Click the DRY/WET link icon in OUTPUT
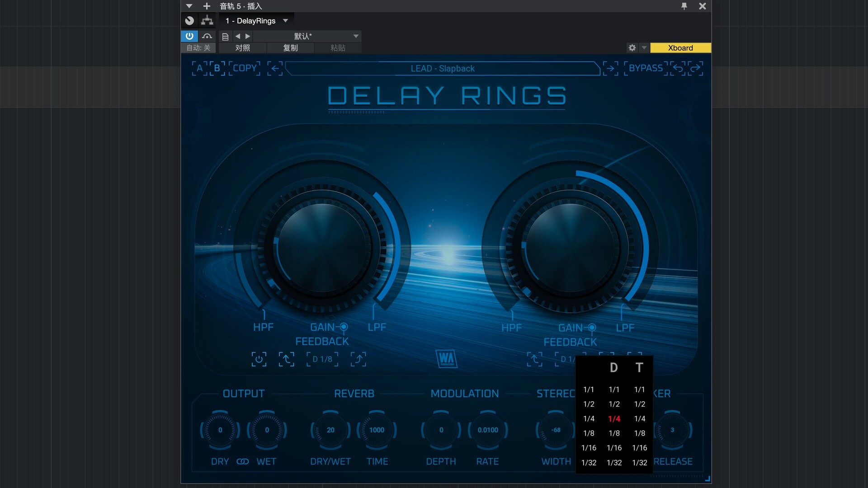 click(243, 461)
